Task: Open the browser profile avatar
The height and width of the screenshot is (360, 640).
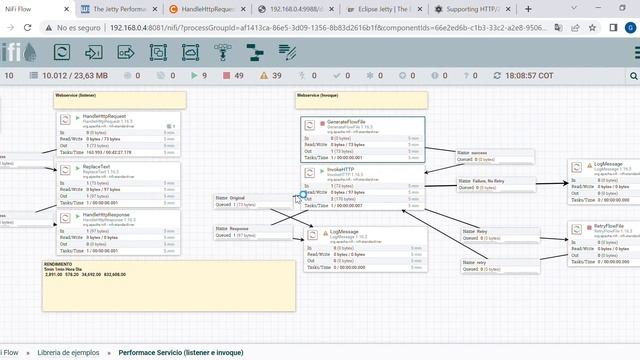Action: [631, 27]
